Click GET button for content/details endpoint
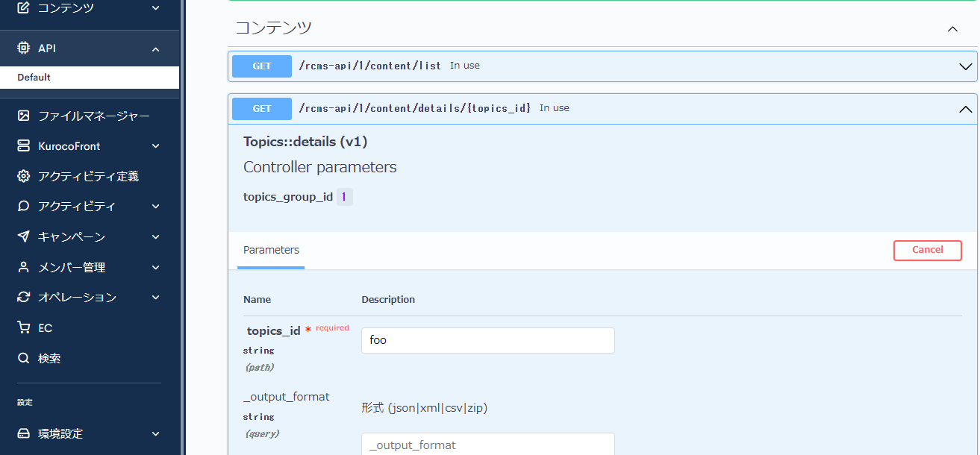The height and width of the screenshot is (455, 980). (x=262, y=109)
